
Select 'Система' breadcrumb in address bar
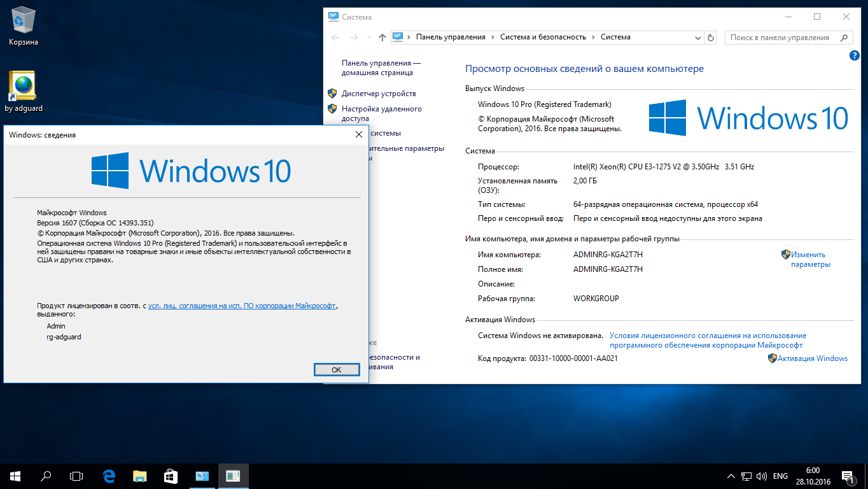pyautogui.click(x=615, y=37)
